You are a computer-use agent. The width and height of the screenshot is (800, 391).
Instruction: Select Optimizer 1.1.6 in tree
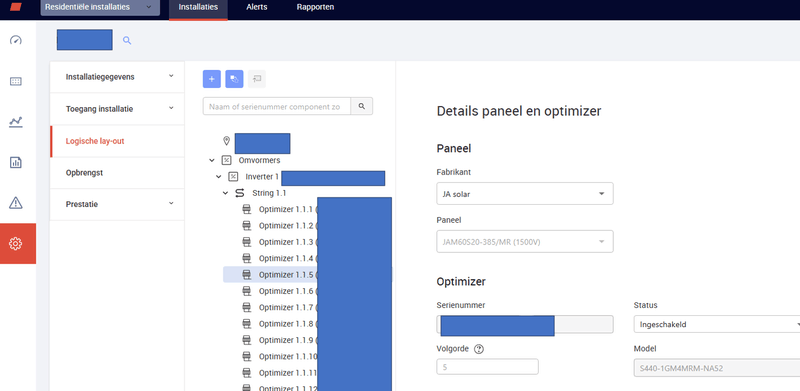[286, 291]
